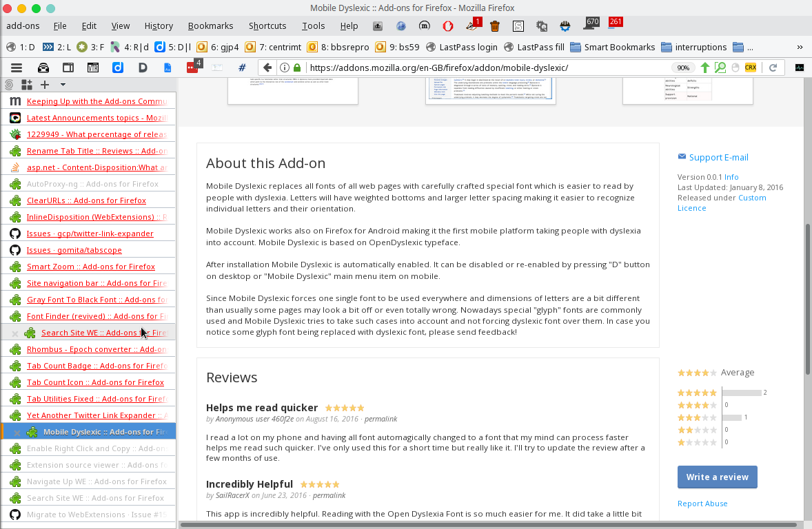The image size is (812, 529).
Task: Click the 90% zoom level indicator
Action: point(683,68)
